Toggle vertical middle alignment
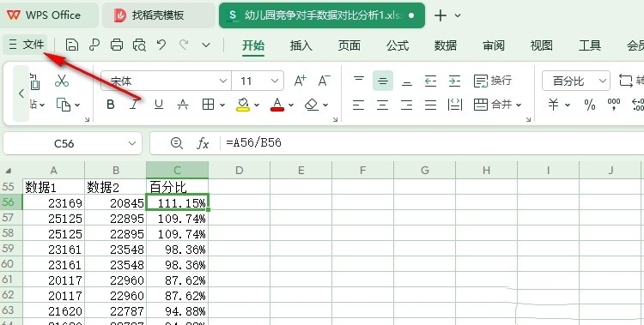 pyautogui.click(x=383, y=81)
